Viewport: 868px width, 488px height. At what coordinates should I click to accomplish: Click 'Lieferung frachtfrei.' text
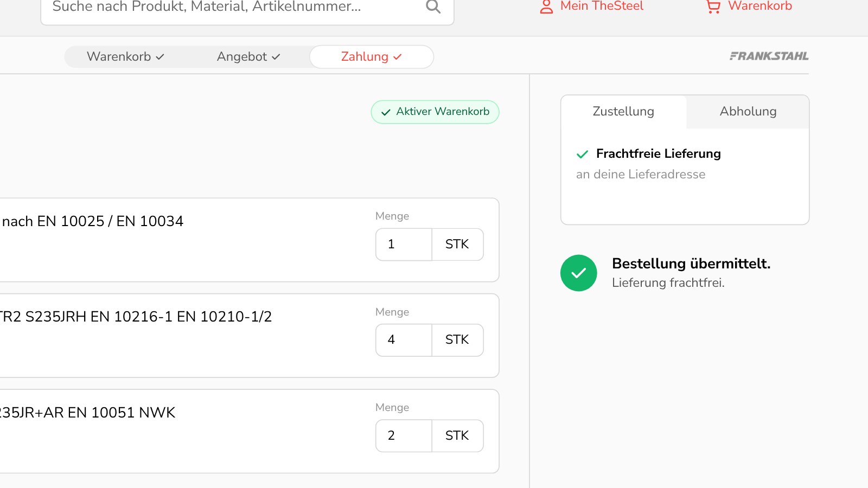668,282
